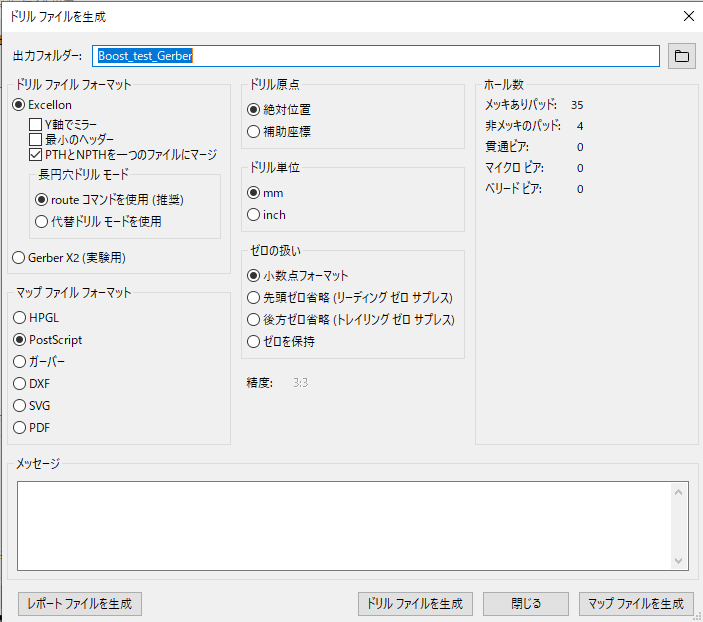The height and width of the screenshot is (622, 703).
Task: Choose 絶対位置 drill origin
Action: [279, 109]
